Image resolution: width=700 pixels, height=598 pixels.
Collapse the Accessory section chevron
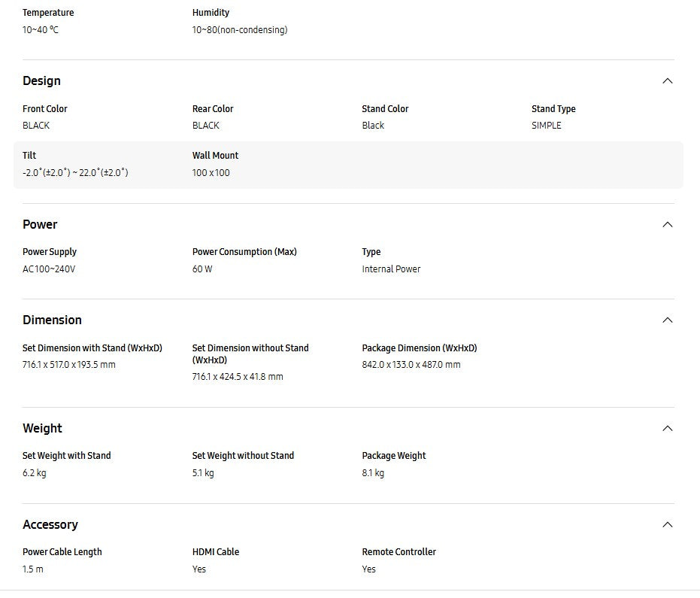pos(667,525)
